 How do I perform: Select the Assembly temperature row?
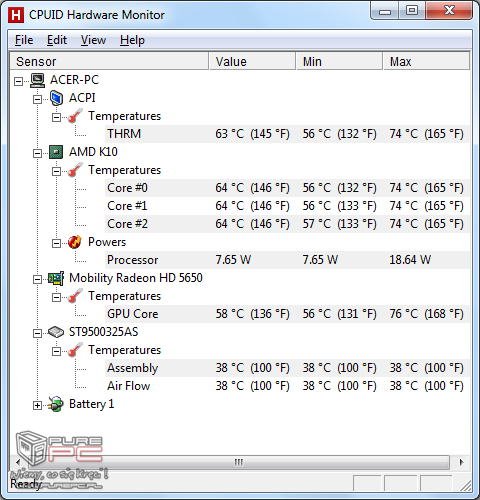point(287,368)
